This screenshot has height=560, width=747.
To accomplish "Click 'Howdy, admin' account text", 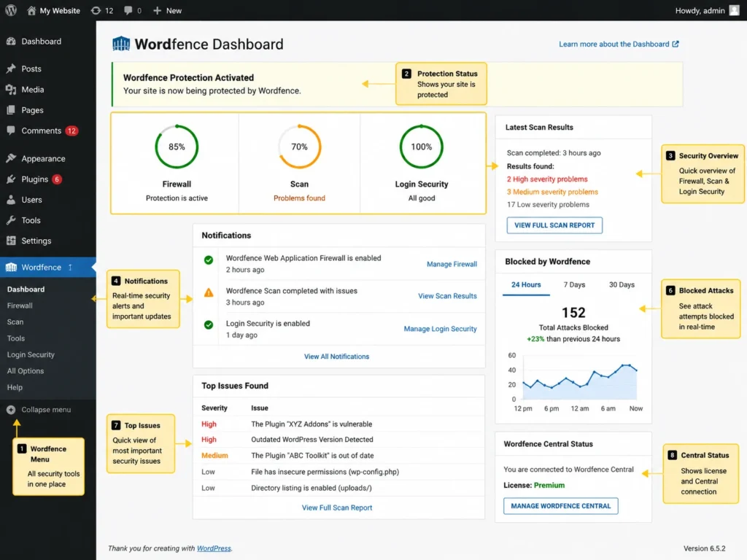I will [x=700, y=10].
